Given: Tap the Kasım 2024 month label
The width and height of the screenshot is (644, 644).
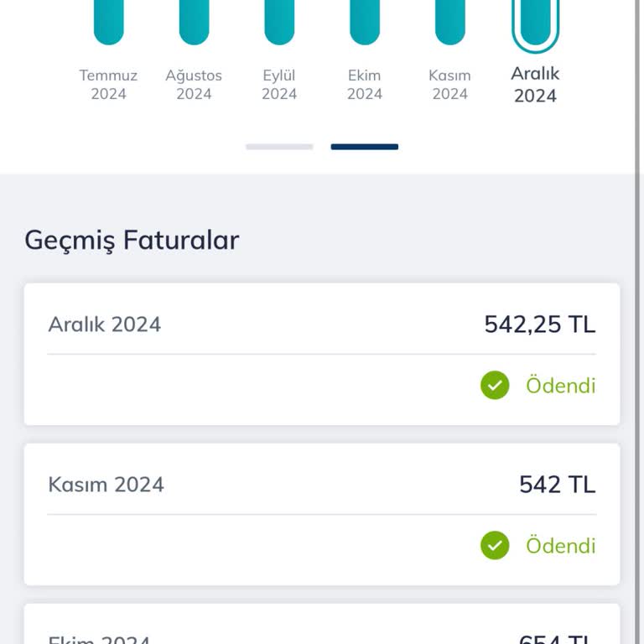Looking at the screenshot, I should (450, 85).
